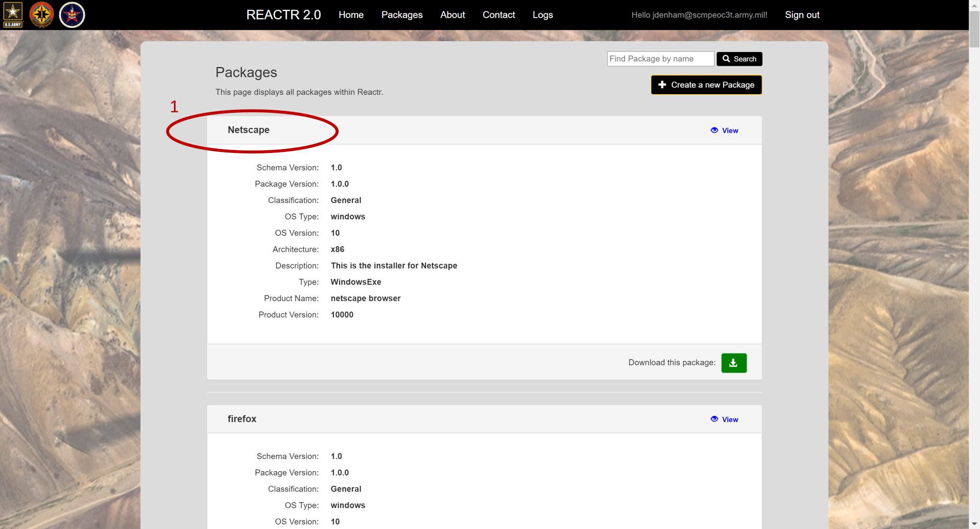The image size is (980, 529).
Task: Click the magnifier icon in Search button
Action: point(726,59)
